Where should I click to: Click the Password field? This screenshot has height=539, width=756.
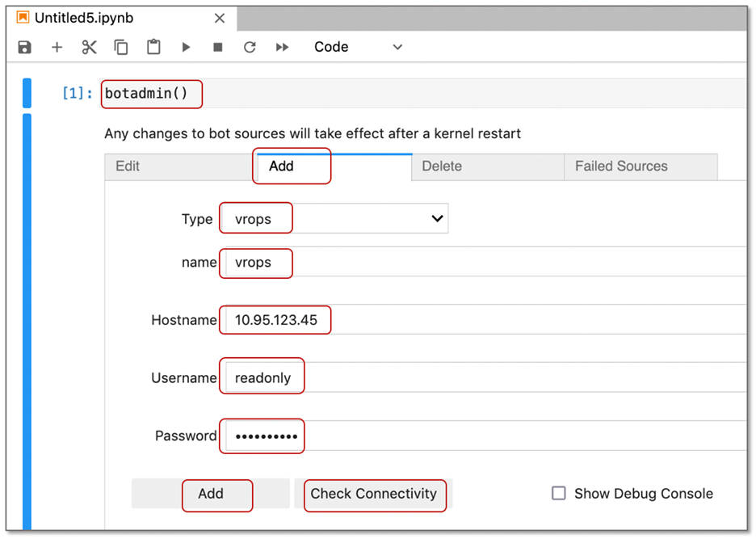(x=261, y=436)
